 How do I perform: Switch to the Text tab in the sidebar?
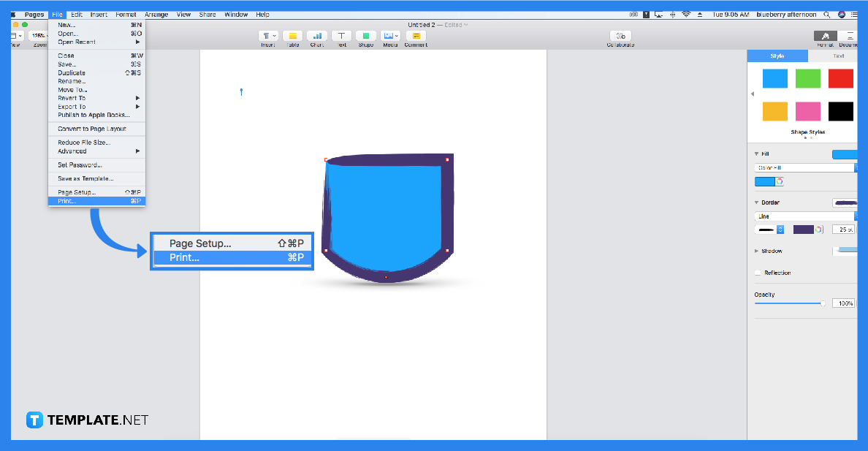tap(837, 55)
